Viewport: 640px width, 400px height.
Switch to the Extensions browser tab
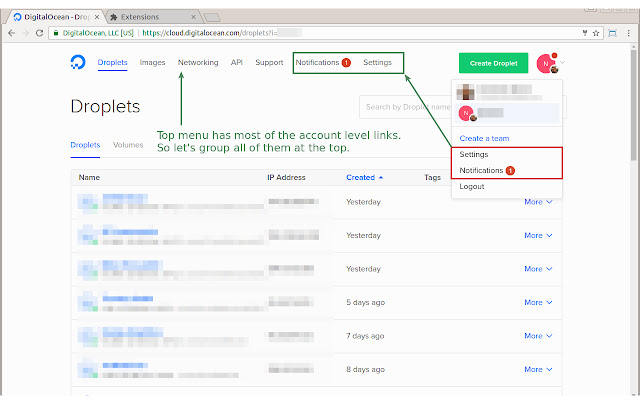click(153, 17)
